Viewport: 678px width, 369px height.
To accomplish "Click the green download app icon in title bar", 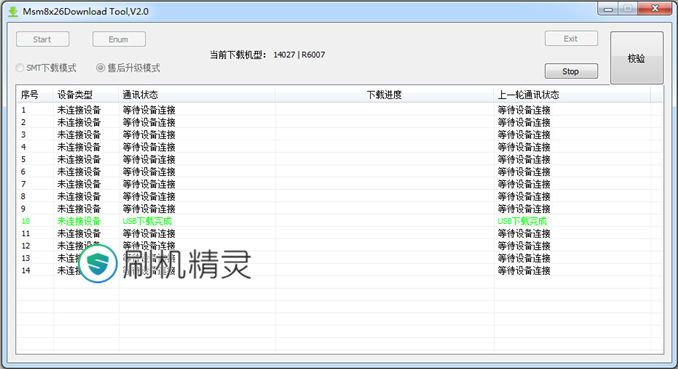I will click(x=13, y=12).
